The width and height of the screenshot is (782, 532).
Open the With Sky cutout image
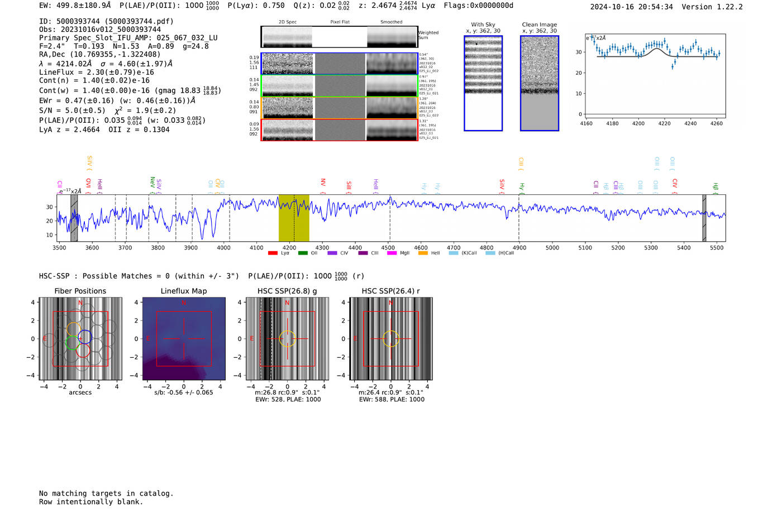click(483, 83)
